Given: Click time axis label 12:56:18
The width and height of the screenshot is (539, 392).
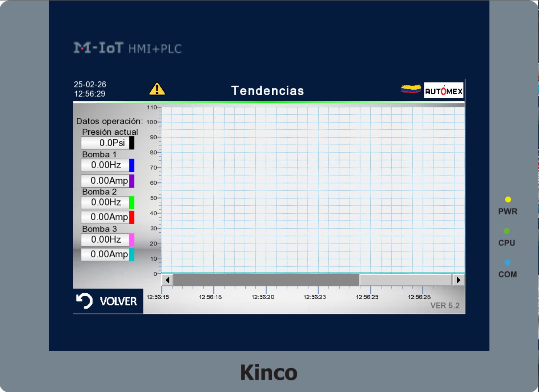Looking at the screenshot, I should pyautogui.click(x=210, y=297).
